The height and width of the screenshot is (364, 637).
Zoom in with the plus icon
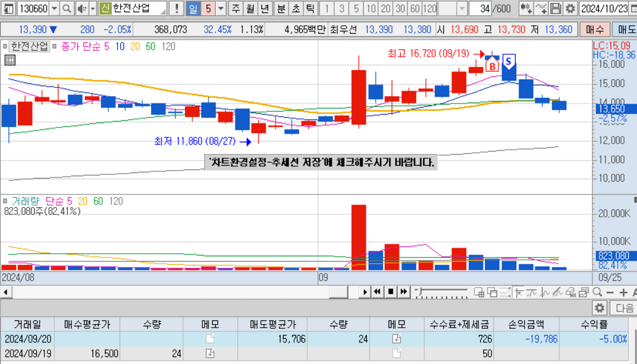pyautogui.click(x=623, y=292)
